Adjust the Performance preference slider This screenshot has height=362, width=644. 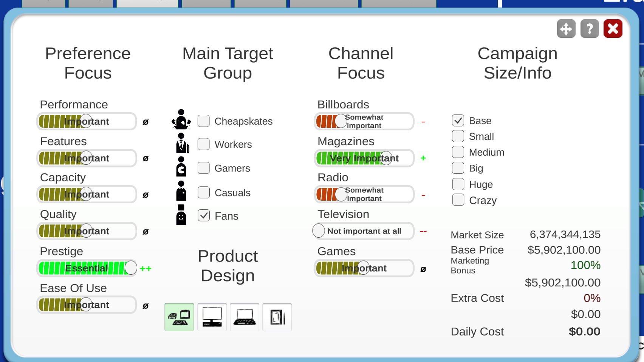coord(87,121)
